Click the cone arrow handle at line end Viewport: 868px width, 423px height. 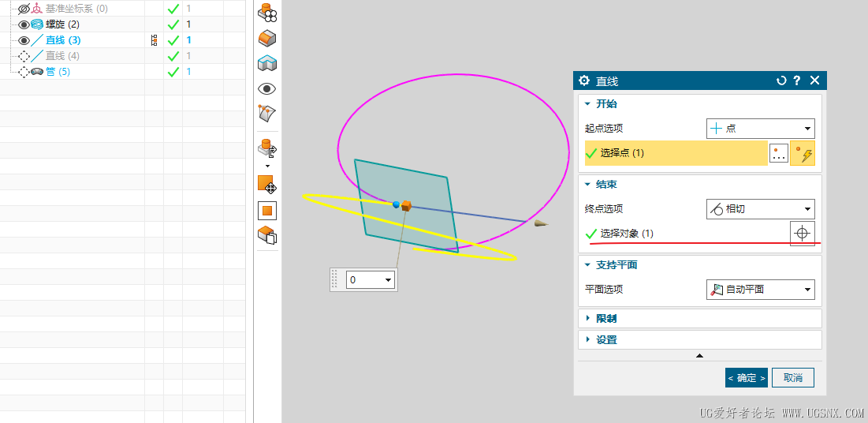(541, 223)
